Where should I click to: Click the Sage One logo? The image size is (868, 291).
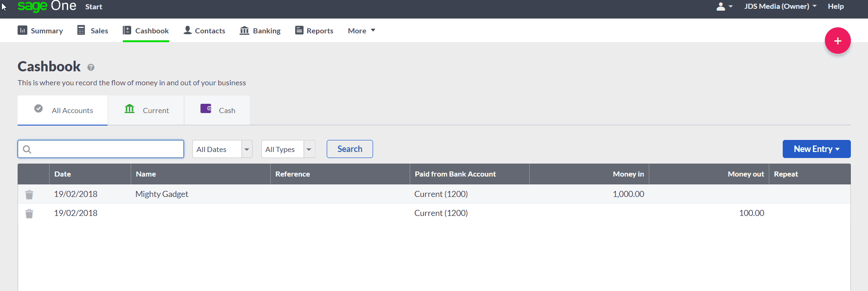pyautogui.click(x=46, y=6)
